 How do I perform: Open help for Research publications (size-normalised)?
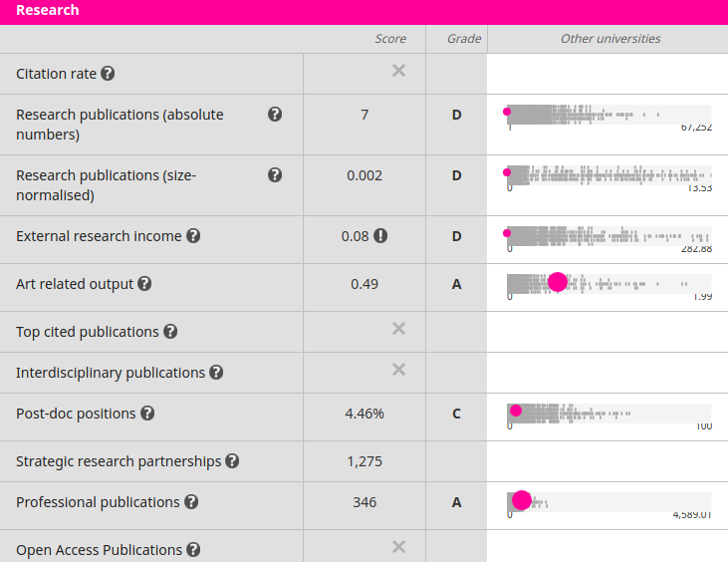(x=276, y=175)
